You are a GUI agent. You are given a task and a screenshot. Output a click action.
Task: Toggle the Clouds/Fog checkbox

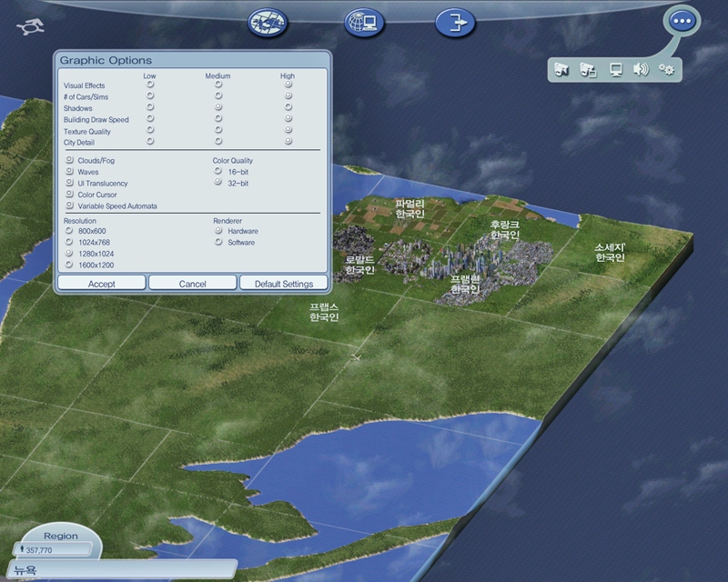[69, 160]
